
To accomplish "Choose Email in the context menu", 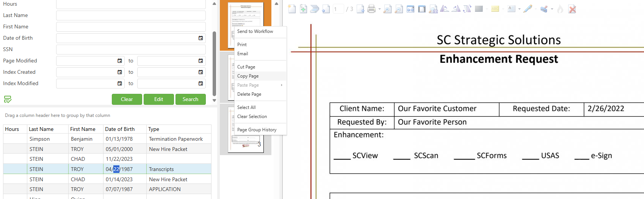I will click(x=243, y=54).
